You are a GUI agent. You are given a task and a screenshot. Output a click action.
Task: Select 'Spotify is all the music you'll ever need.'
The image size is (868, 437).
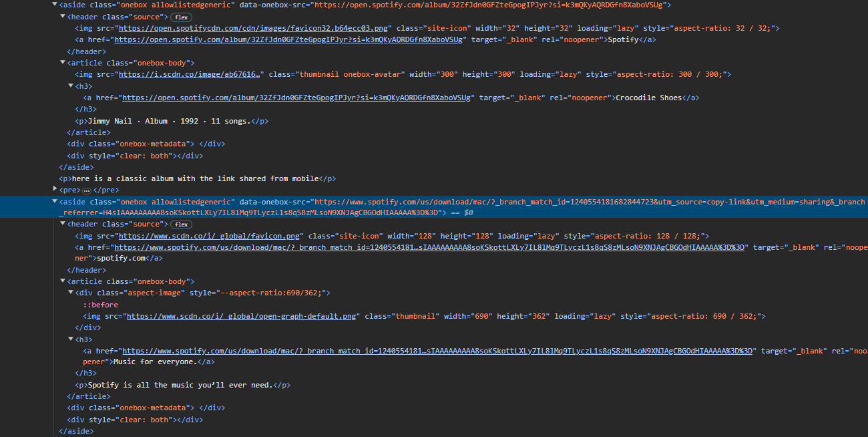(x=181, y=385)
